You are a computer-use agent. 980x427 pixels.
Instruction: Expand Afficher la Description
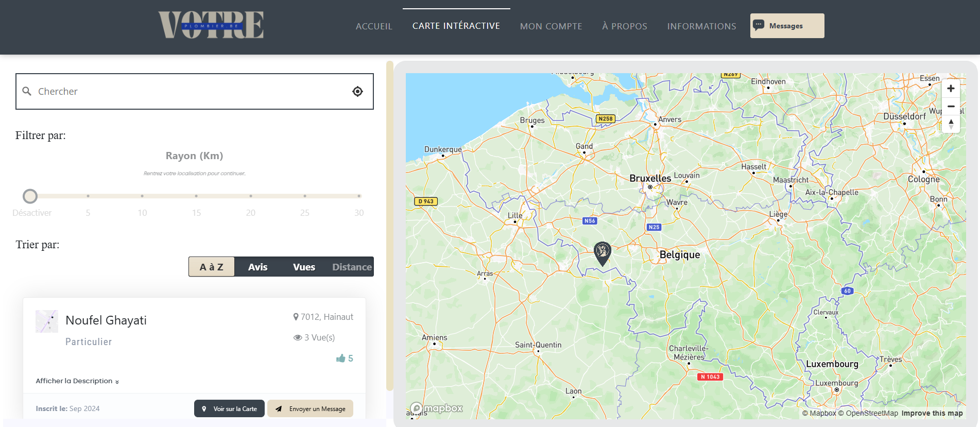[77, 381]
